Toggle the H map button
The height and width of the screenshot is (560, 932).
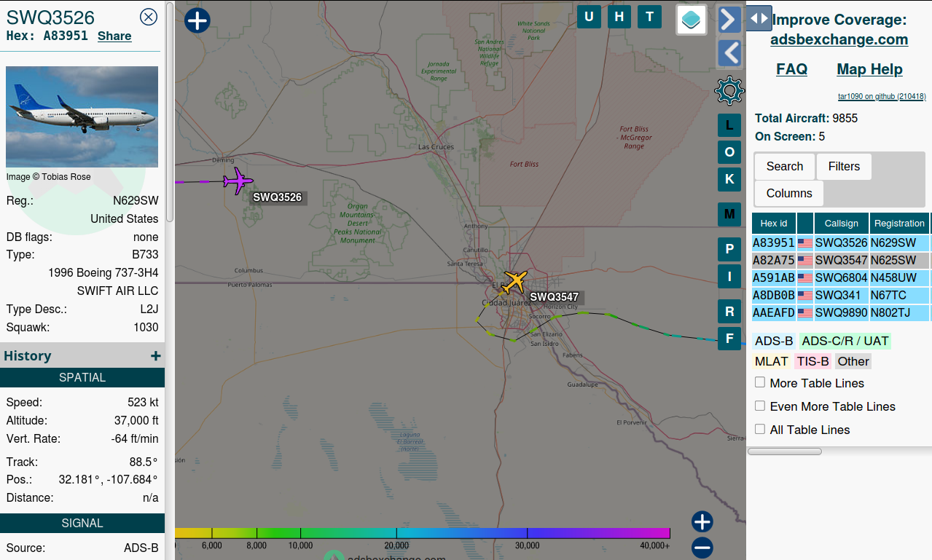619,17
